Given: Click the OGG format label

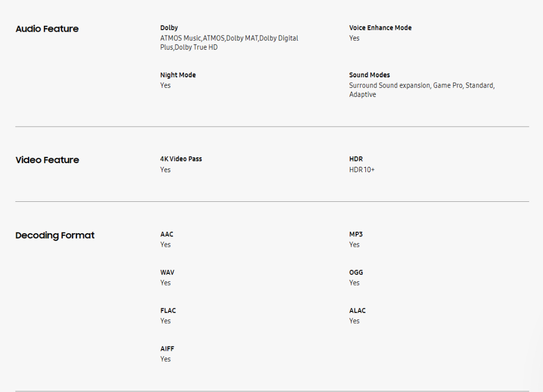Looking at the screenshot, I should 356,272.
